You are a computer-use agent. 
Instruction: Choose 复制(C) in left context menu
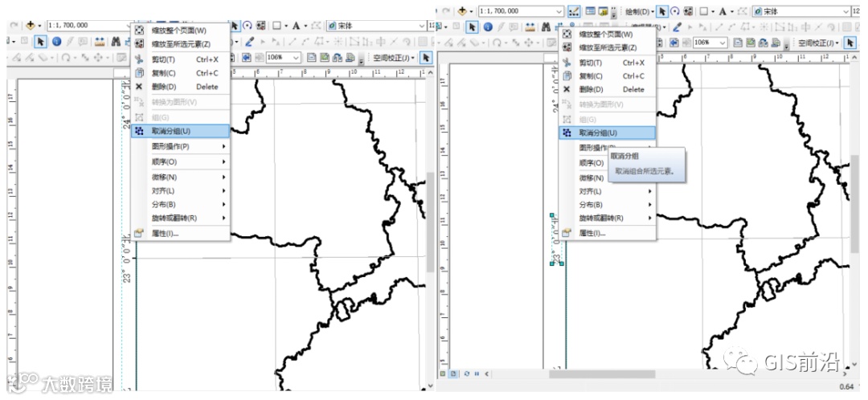pyautogui.click(x=180, y=73)
